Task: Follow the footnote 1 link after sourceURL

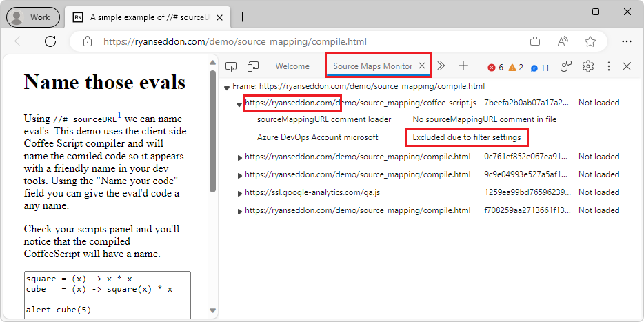Action: [x=119, y=115]
